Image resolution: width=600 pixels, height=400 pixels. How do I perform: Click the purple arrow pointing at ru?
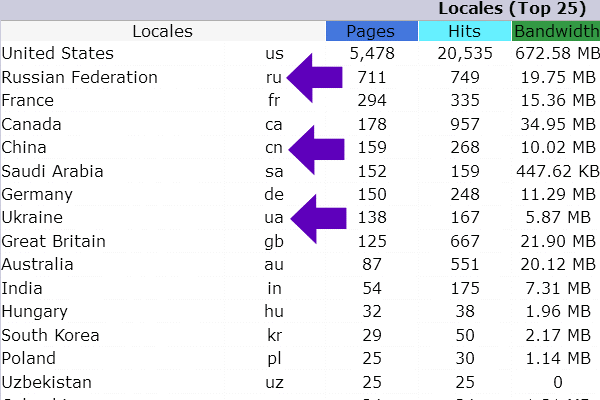click(316, 78)
